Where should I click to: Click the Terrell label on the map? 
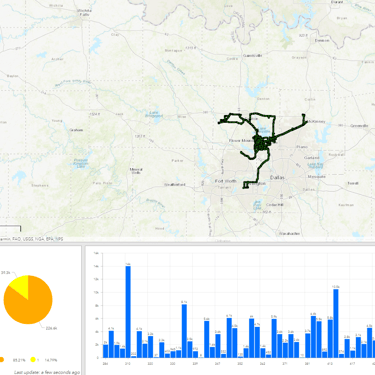(353, 183)
